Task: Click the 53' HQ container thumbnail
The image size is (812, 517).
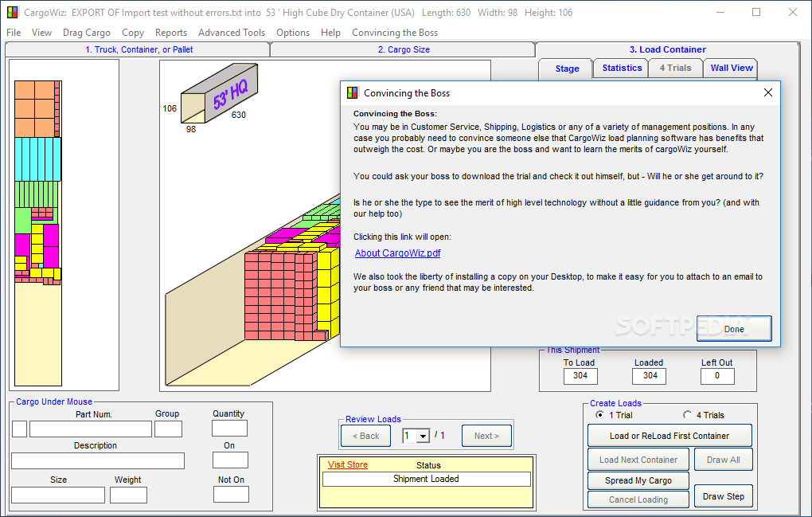Action: click(x=219, y=94)
